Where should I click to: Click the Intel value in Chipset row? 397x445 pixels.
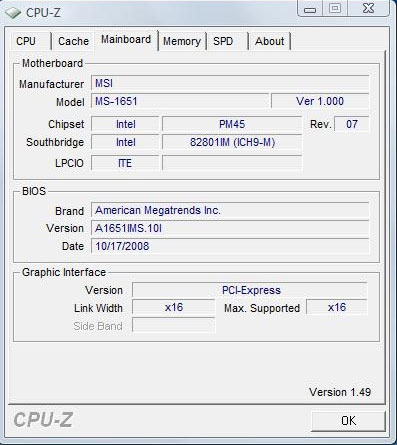click(x=125, y=124)
